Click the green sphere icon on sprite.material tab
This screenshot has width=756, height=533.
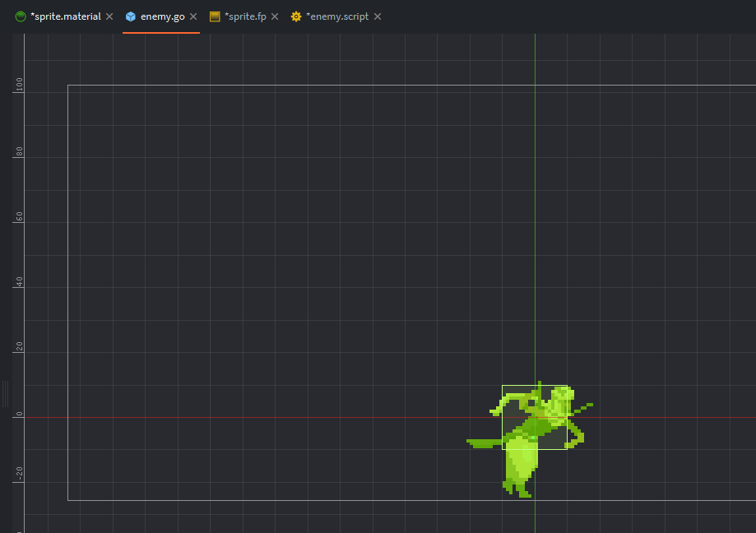[x=21, y=16]
